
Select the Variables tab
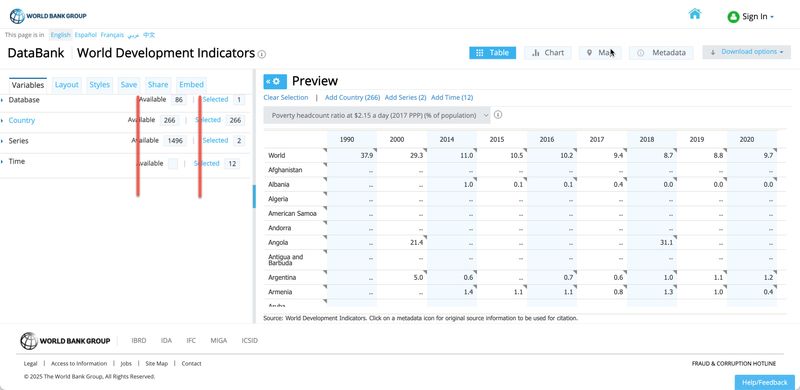click(x=28, y=85)
